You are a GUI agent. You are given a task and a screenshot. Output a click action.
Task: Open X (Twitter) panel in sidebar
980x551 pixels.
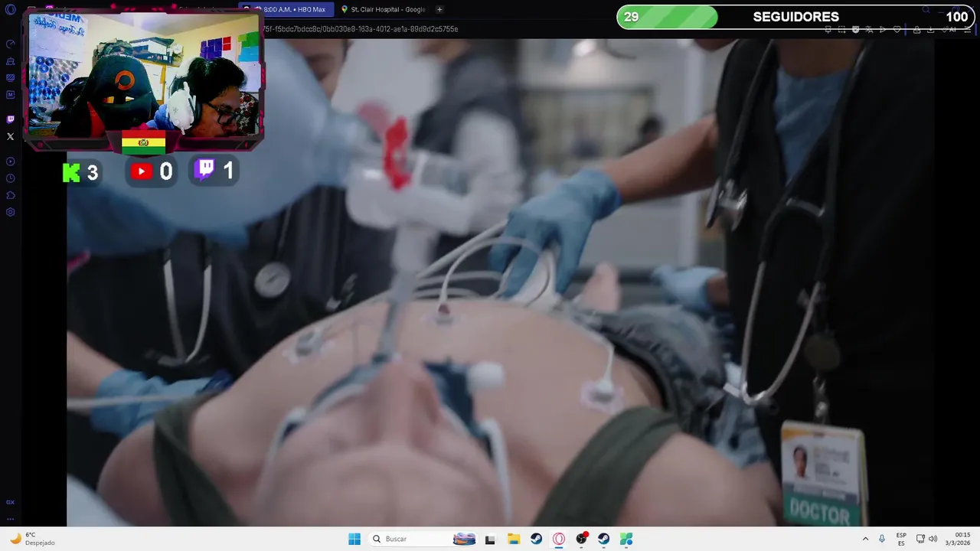(10, 137)
